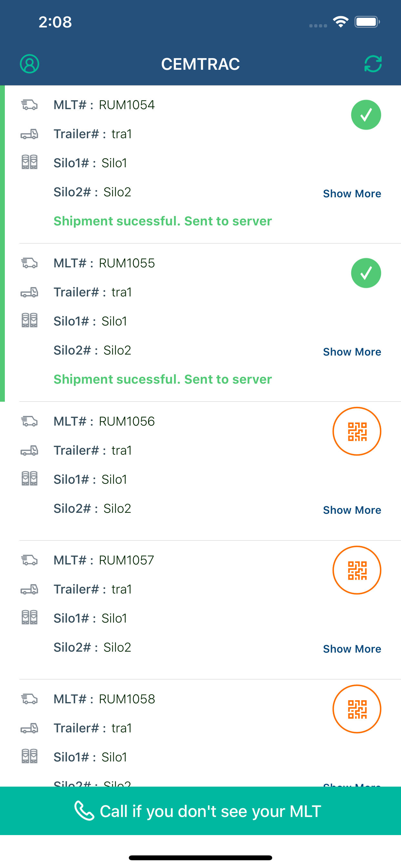
Task: Tap the truck icon beside RUM1054
Action: coord(29,105)
